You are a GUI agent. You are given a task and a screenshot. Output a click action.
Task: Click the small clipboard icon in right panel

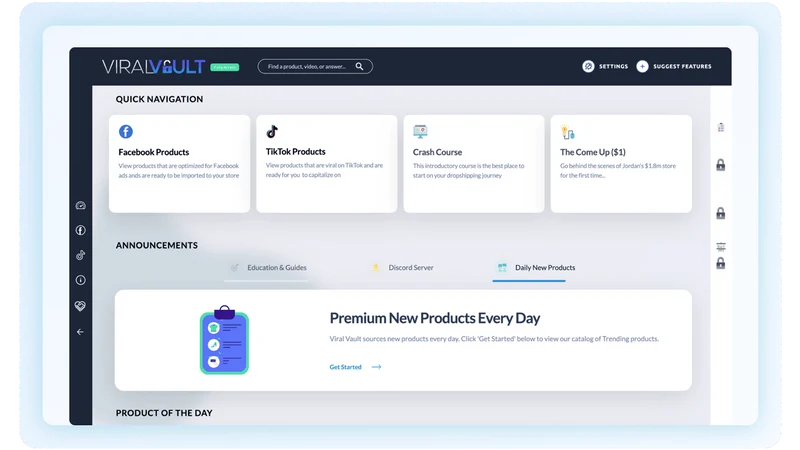(x=720, y=127)
